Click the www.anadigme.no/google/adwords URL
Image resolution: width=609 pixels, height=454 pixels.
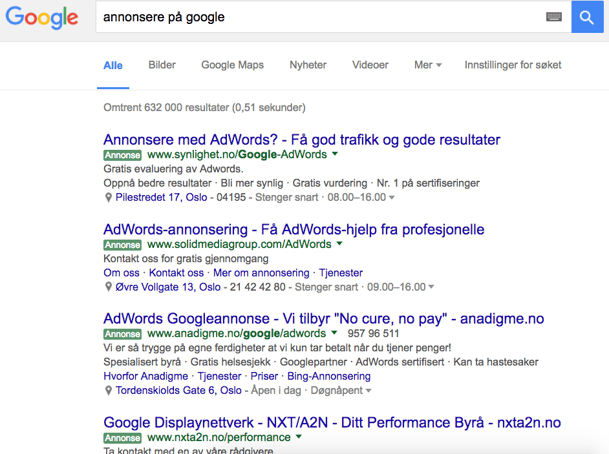click(x=237, y=333)
